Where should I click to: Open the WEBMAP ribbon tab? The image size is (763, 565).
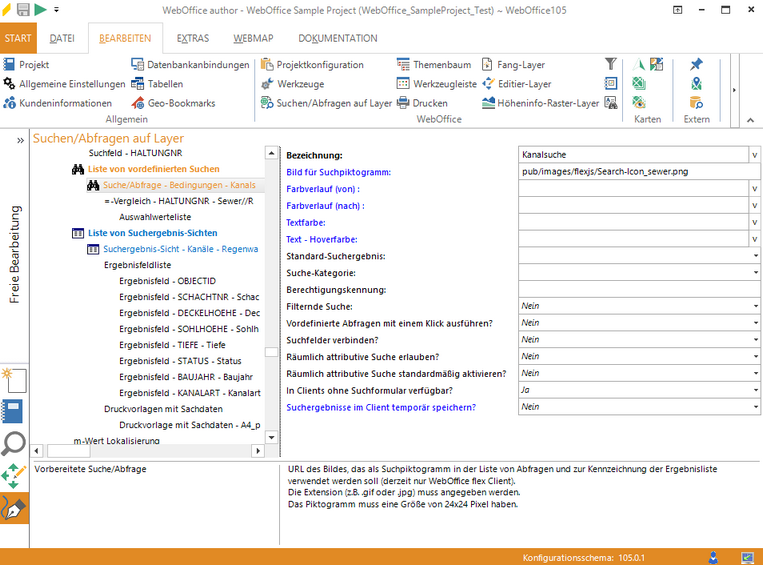254,39
